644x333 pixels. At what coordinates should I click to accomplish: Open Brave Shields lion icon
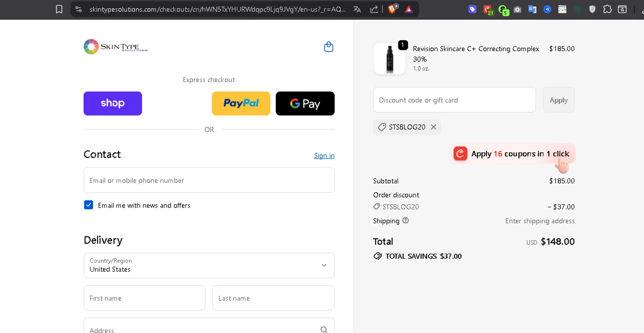coord(392,9)
